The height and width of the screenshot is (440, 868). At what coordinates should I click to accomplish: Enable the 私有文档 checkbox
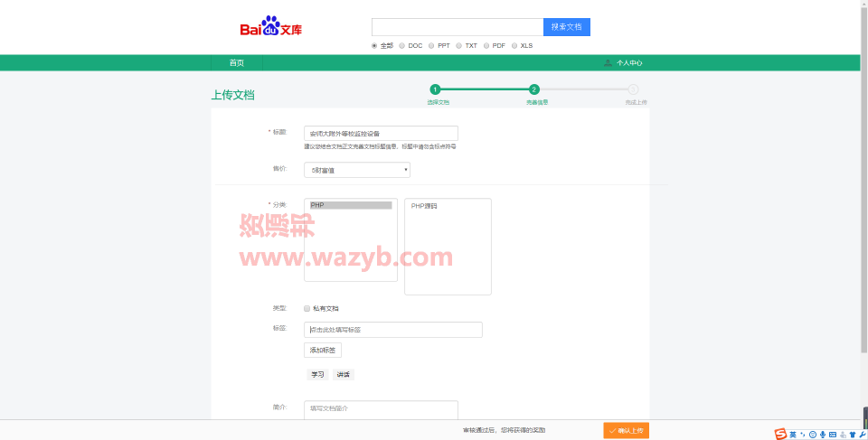pyautogui.click(x=307, y=308)
